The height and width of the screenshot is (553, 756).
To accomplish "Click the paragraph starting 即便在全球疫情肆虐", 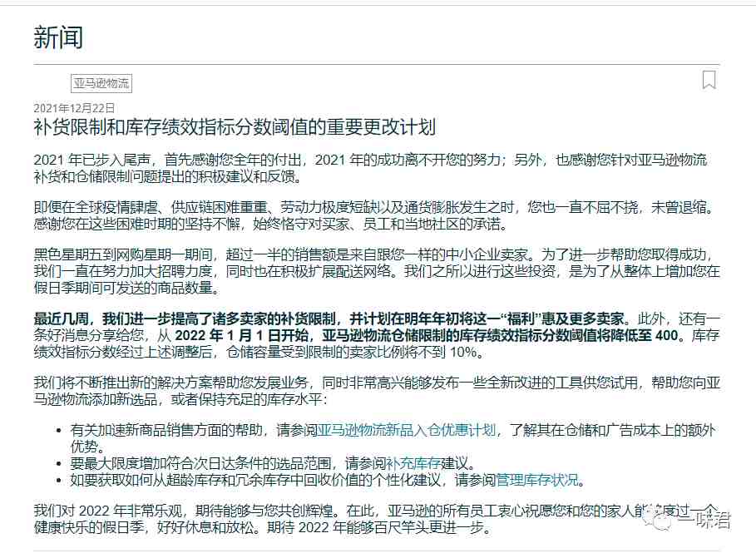I will [373, 215].
